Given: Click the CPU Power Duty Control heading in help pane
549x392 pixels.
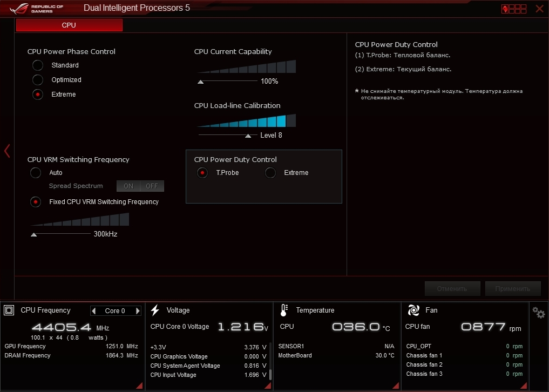Looking at the screenshot, I should click(396, 44).
